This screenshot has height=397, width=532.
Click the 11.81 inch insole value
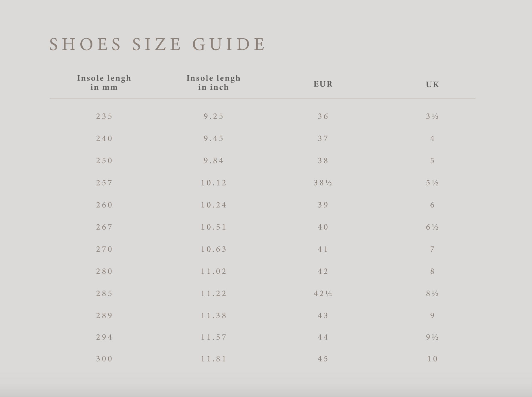(214, 359)
